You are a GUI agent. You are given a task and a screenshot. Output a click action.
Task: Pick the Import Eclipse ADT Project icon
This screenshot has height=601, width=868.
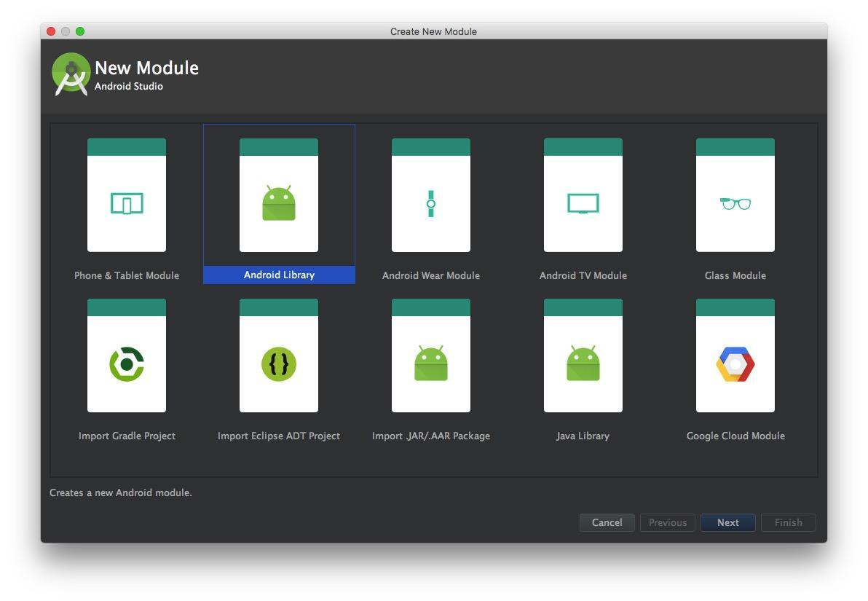coord(279,356)
